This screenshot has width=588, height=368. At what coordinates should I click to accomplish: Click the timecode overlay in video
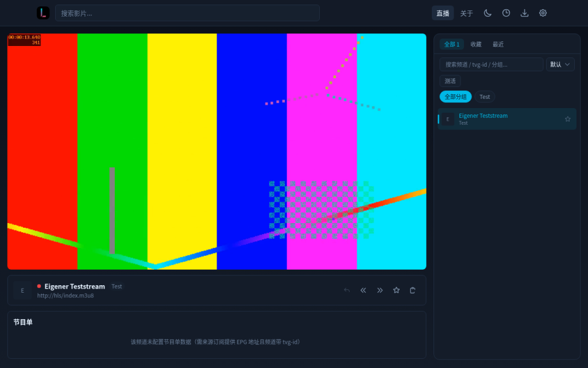[24, 40]
